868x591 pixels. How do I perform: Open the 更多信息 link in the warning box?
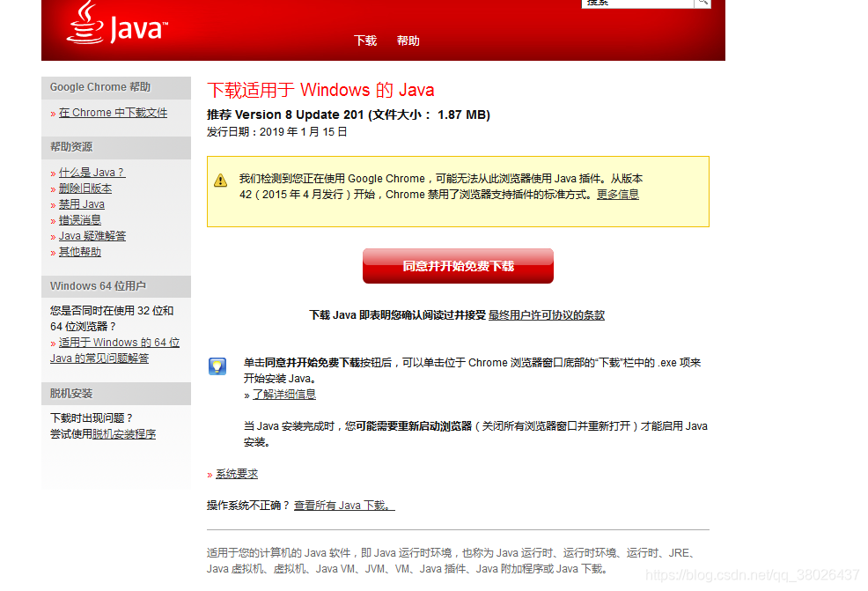[618, 195]
